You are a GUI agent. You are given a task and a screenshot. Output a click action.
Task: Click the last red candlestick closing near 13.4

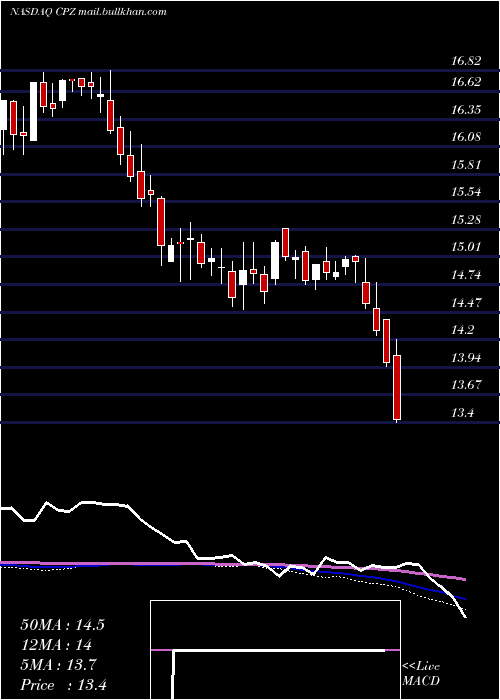point(397,387)
